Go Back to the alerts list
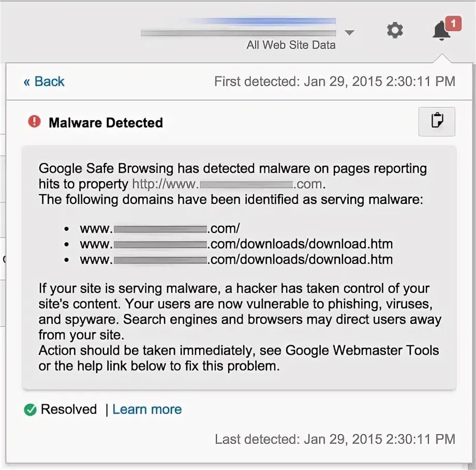 click(44, 81)
